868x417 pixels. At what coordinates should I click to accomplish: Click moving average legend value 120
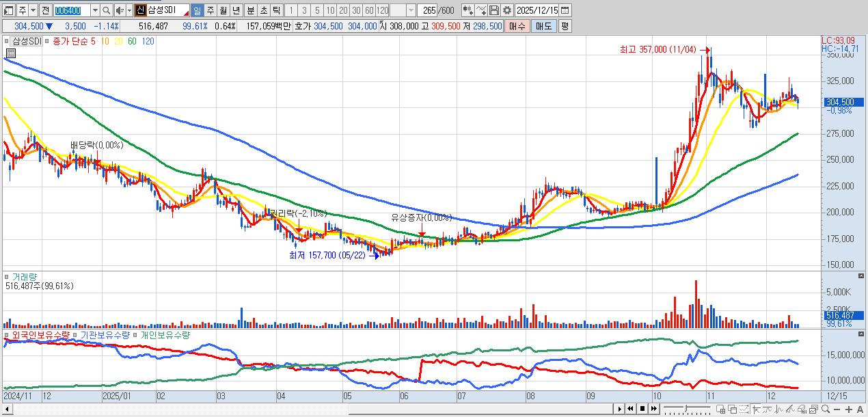point(148,41)
